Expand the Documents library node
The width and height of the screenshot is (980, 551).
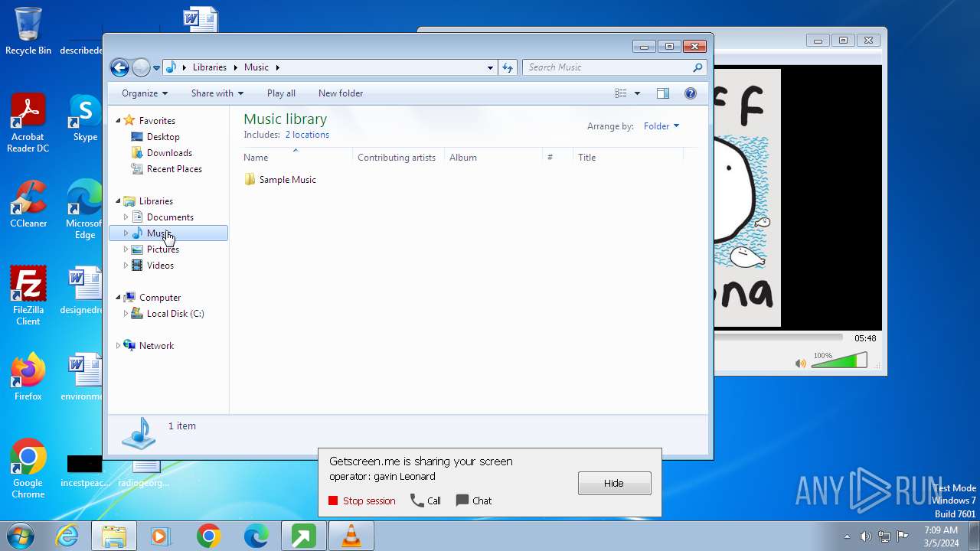[x=126, y=217]
